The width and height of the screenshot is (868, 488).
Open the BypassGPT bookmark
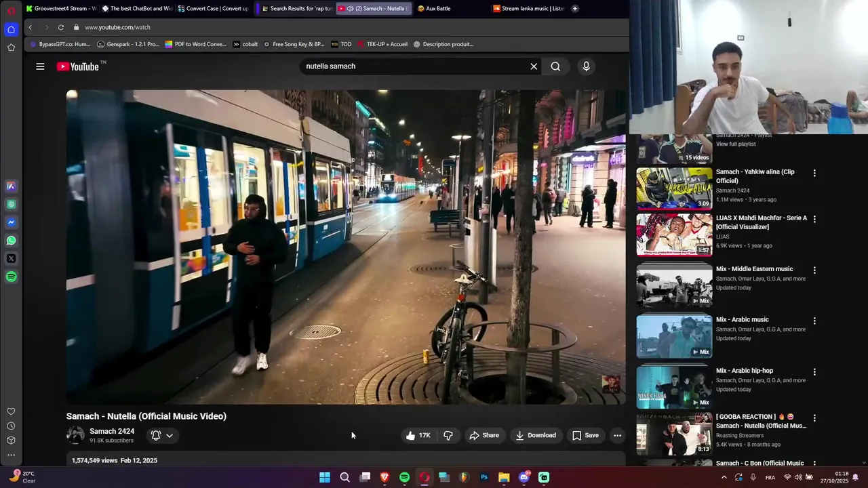(x=60, y=44)
